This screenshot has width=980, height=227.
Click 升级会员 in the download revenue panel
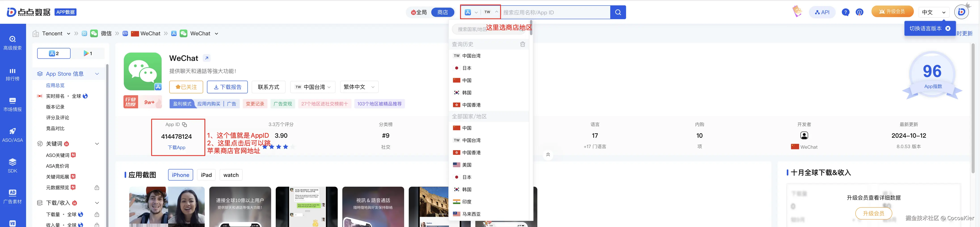[x=873, y=213]
